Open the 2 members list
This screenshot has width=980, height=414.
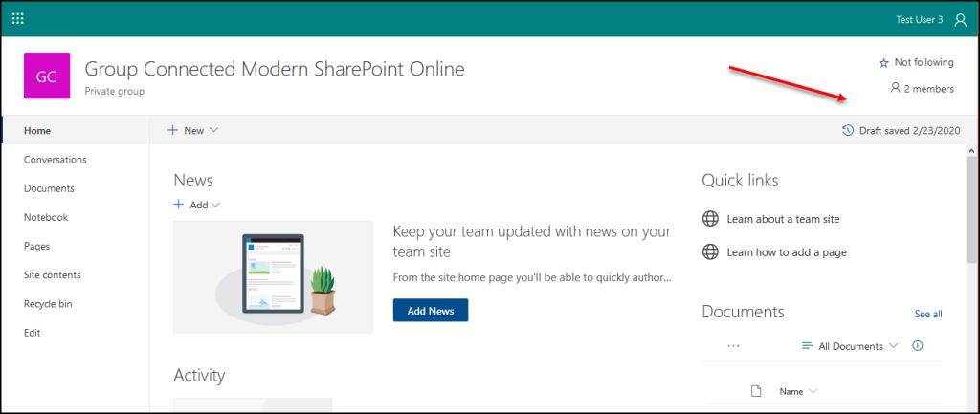(922, 88)
